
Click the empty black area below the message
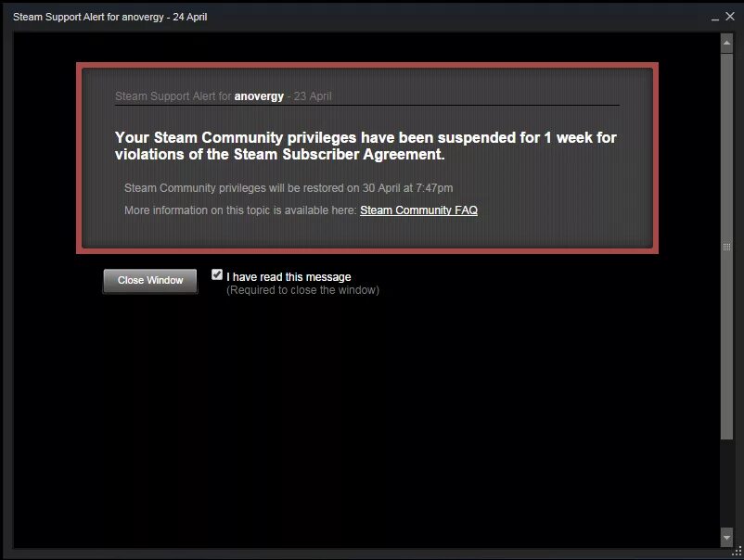(366, 417)
